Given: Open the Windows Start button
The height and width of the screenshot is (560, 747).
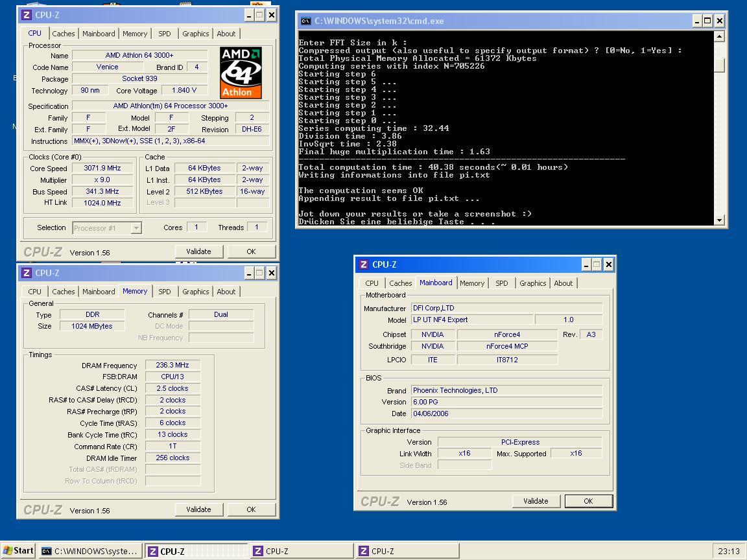Looking at the screenshot, I should pos(18,551).
